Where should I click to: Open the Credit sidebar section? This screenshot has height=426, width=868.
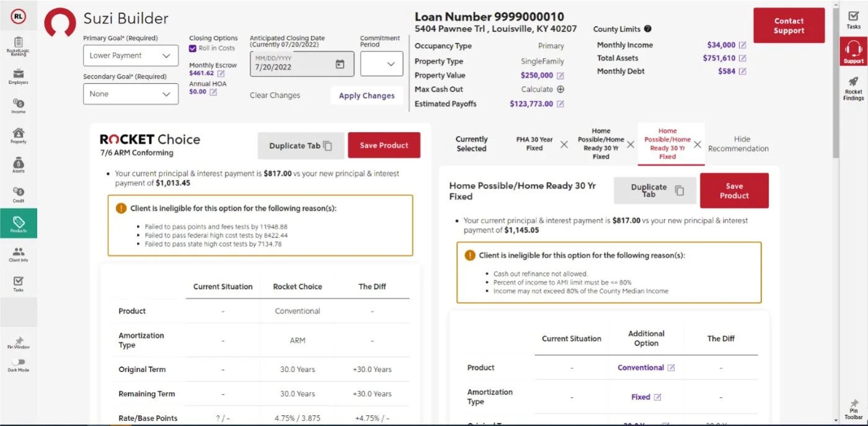coord(18,195)
